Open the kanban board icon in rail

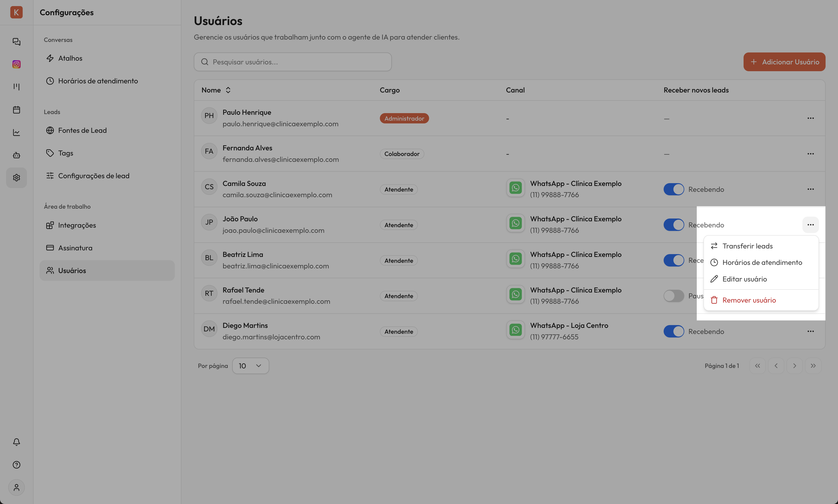[x=16, y=87]
